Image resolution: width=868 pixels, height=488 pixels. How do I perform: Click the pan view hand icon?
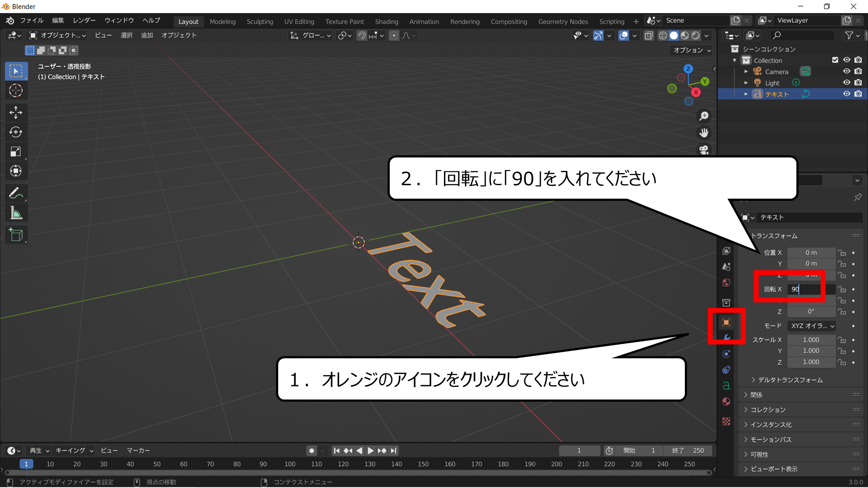click(704, 133)
